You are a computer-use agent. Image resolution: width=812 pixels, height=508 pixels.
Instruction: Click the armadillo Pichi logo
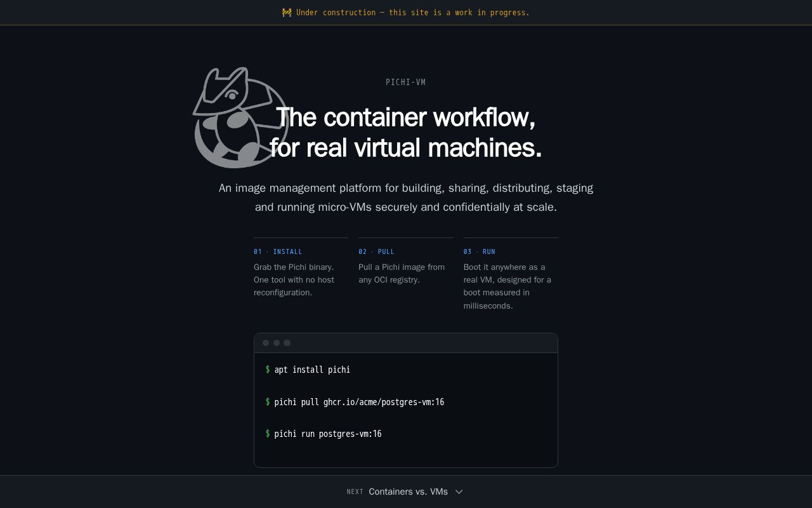coord(241,117)
